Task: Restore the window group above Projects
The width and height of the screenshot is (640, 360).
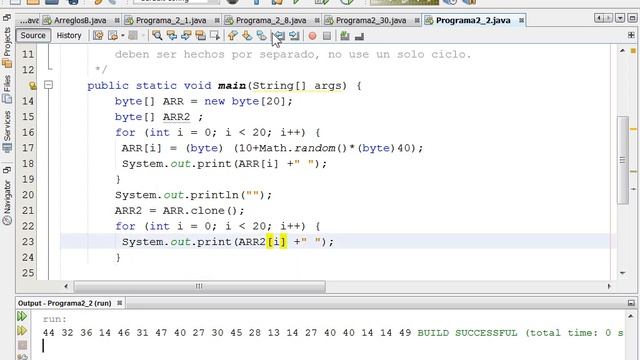Action: click(7, 18)
